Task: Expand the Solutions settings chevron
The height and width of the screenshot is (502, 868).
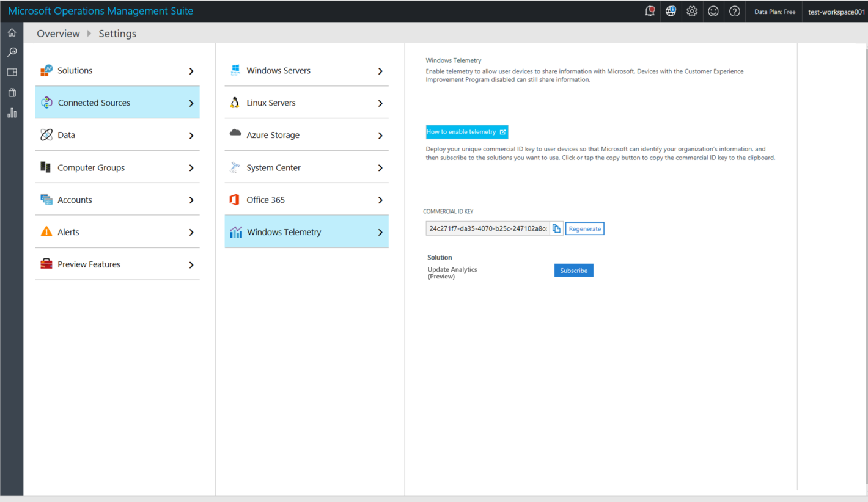Action: pyautogui.click(x=191, y=71)
